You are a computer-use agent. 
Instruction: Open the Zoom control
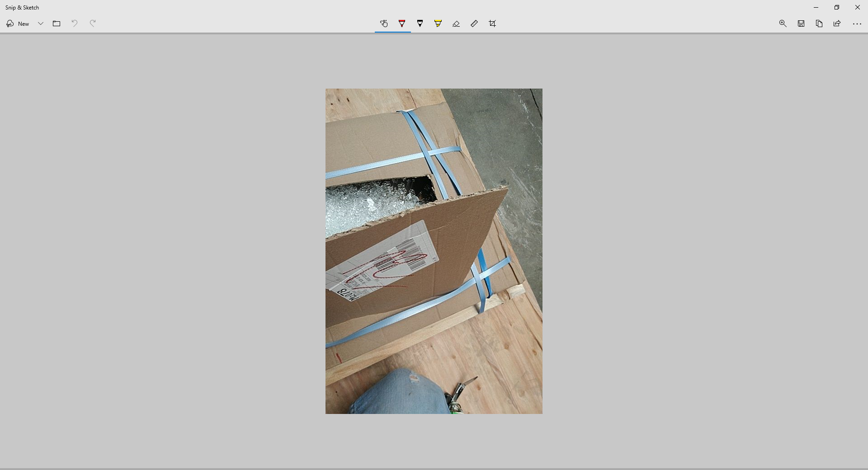coord(783,23)
